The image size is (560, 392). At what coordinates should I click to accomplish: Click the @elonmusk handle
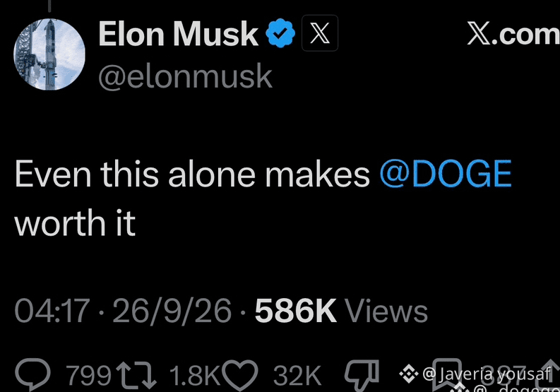(x=185, y=76)
